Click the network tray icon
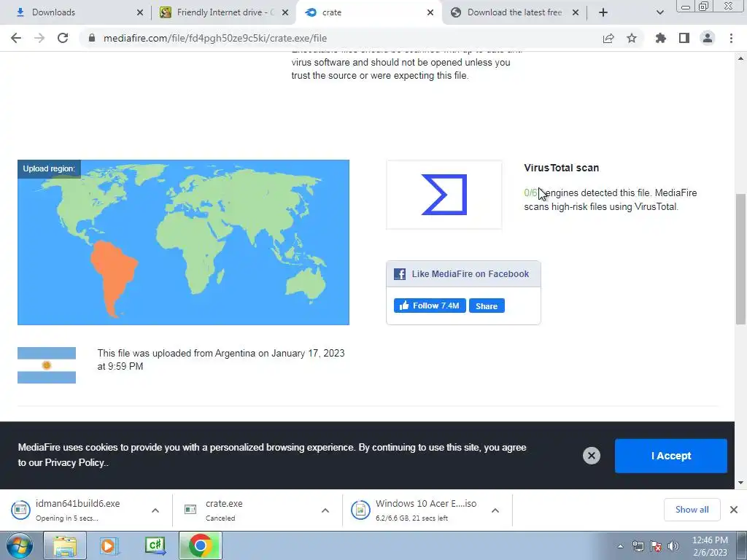Viewport: 747px width, 560px height. 638,546
